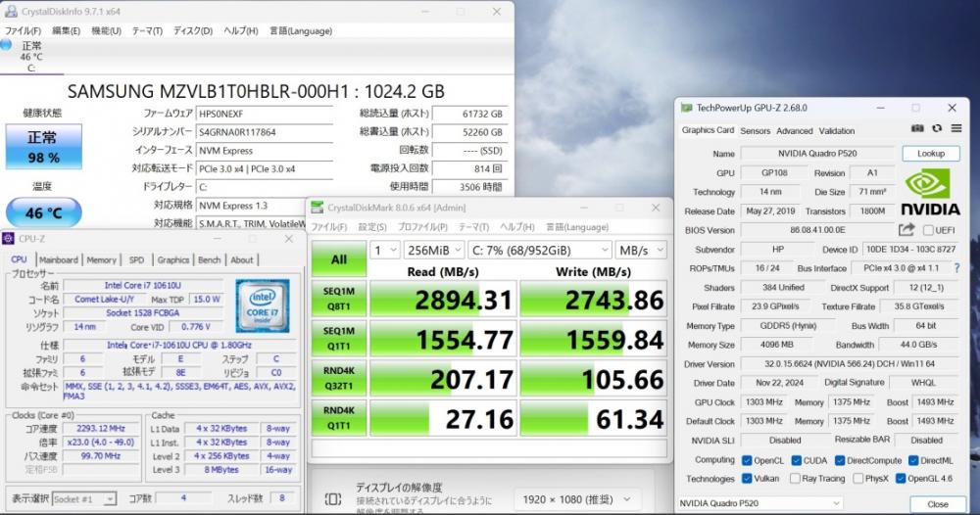
Task: Click Close button in GPU-Z
Action: point(938,504)
